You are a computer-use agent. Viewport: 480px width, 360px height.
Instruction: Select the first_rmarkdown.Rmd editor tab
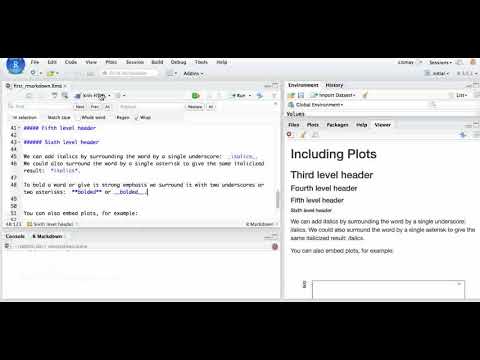pyautogui.click(x=38, y=86)
